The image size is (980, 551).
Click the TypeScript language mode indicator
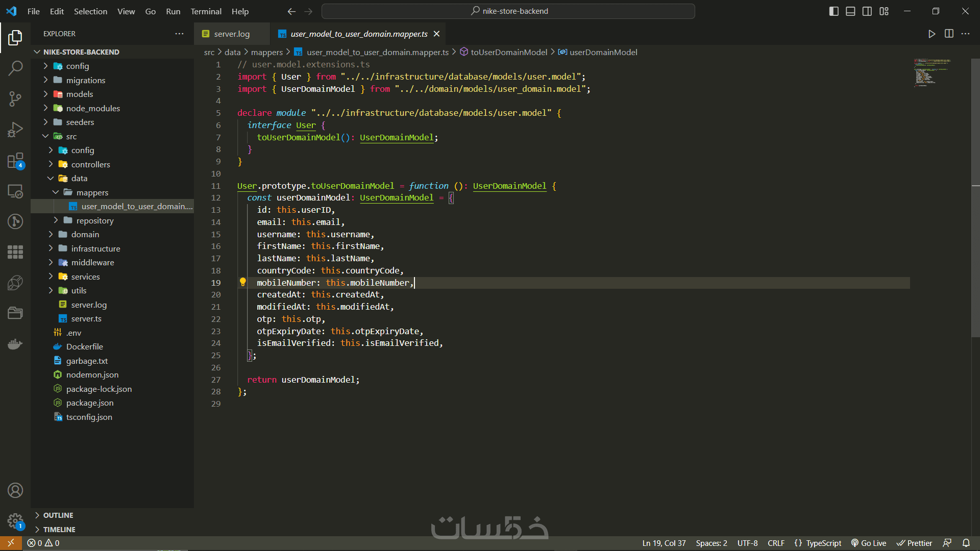coord(823,543)
